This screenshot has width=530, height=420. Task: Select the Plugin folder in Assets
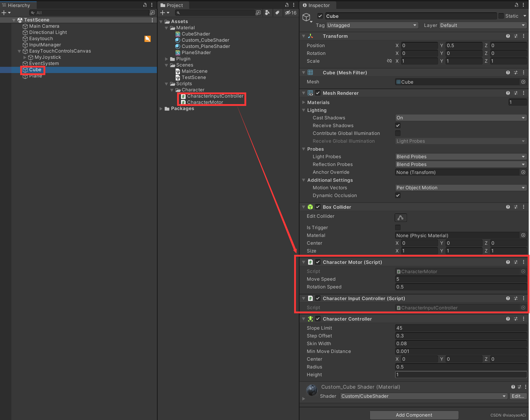pos(183,59)
